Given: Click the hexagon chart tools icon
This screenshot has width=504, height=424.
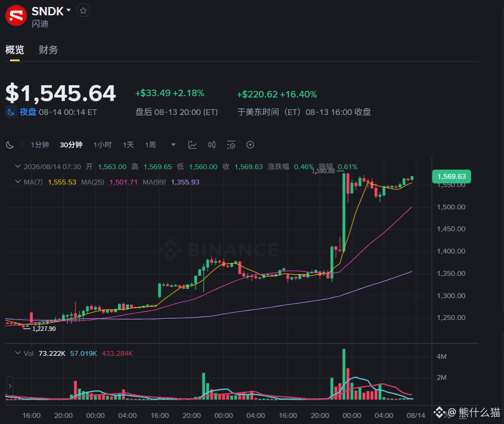Looking at the screenshot, I should [250, 145].
